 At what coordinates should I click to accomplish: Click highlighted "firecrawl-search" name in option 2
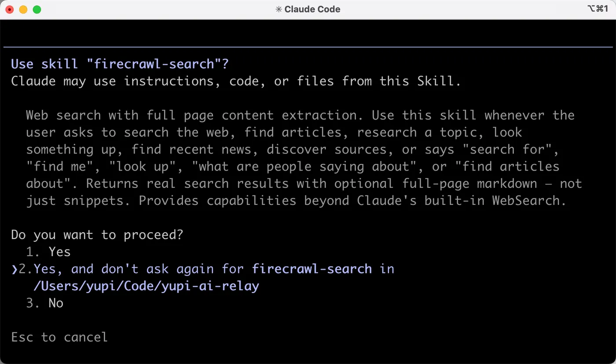tap(312, 269)
